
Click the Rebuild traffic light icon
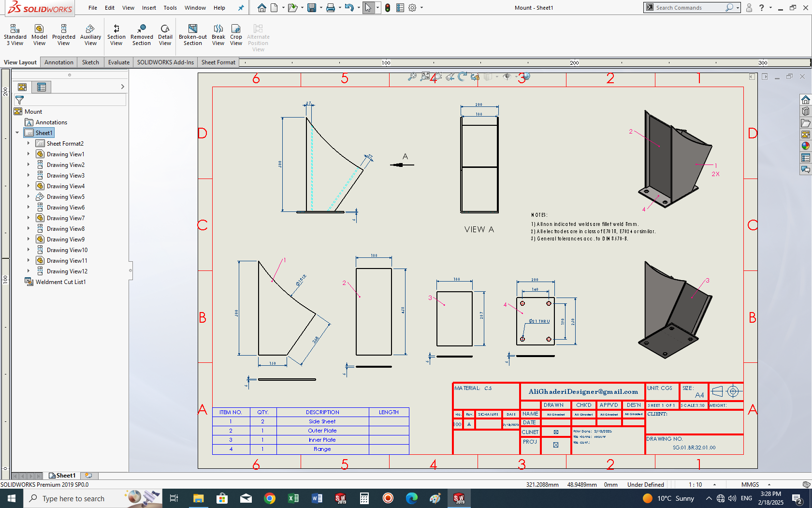[x=387, y=8]
